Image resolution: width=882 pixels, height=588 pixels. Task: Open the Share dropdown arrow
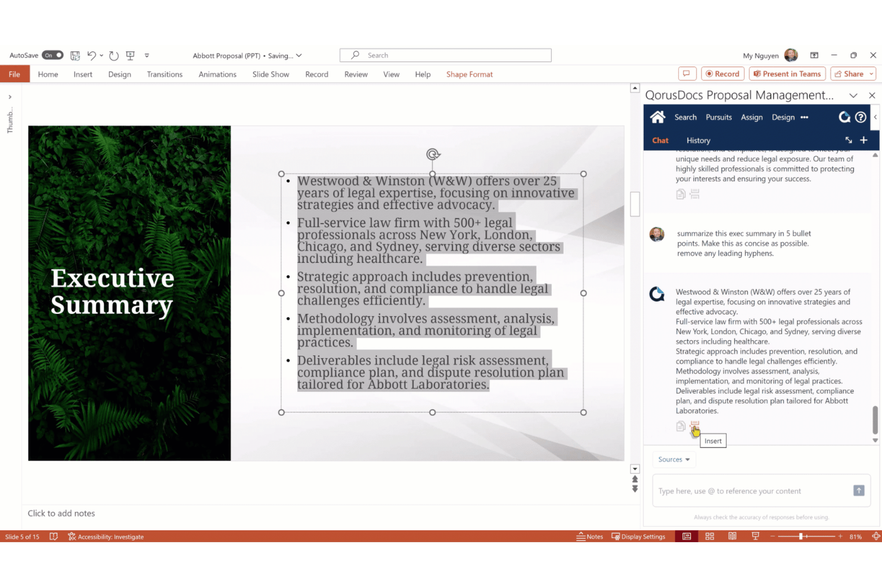click(871, 74)
